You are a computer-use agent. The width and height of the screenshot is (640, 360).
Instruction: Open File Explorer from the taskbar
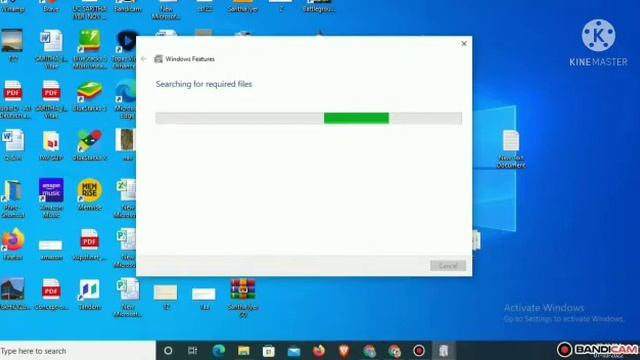tap(244, 351)
